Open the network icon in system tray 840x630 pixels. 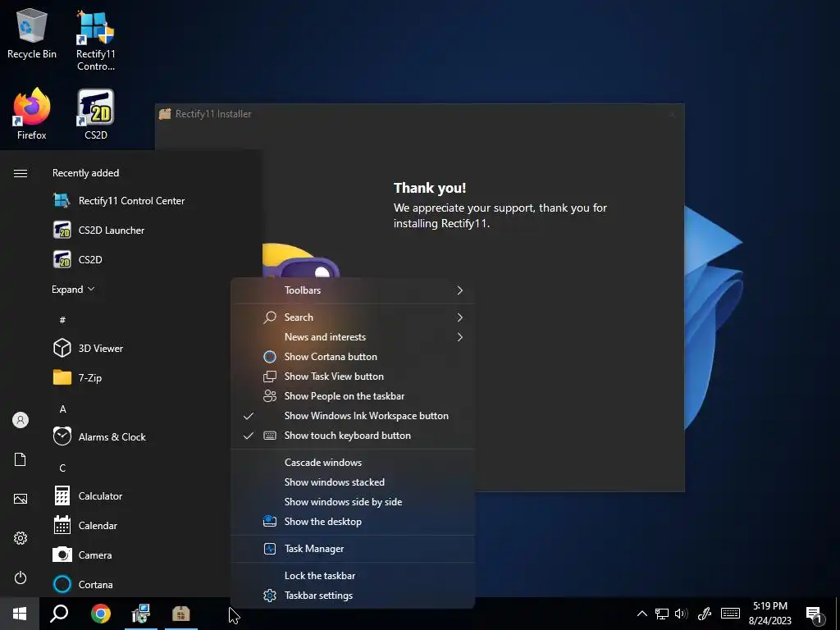tap(662, 614)
